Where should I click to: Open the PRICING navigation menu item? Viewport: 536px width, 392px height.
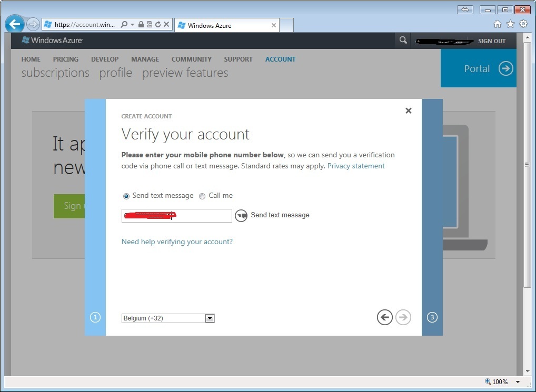66,59
